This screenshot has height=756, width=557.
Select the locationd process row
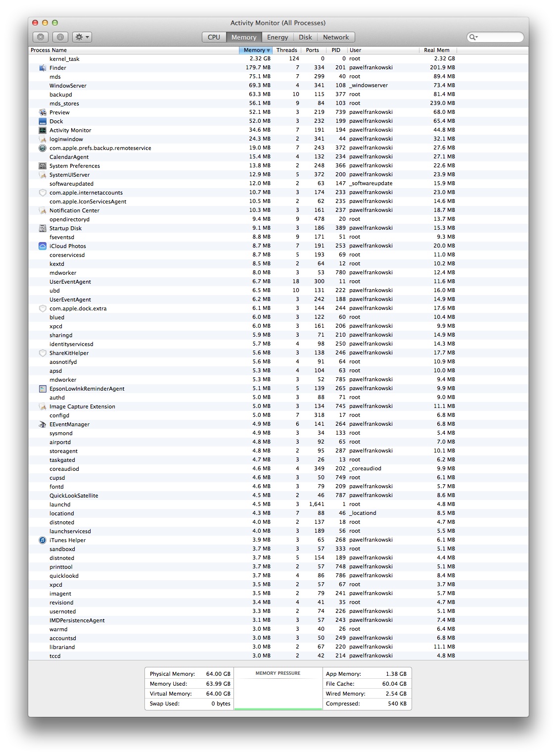[278, 513]
